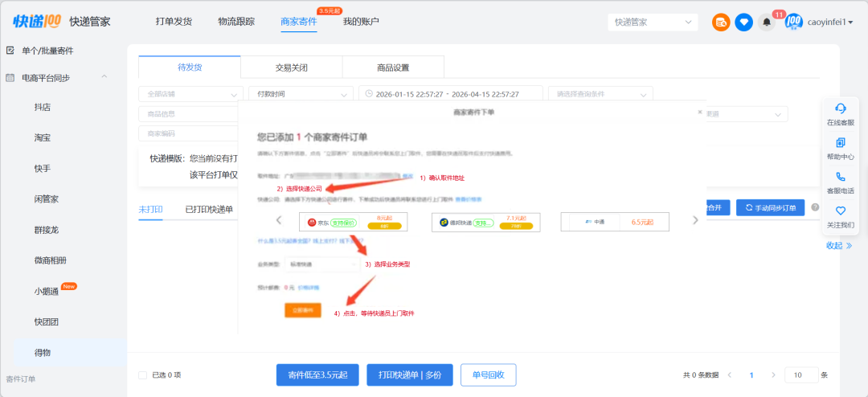This screenshot has width=868, height=397.
Task: Switch to the 交易关闭 tab
Action: click(292, 68)
